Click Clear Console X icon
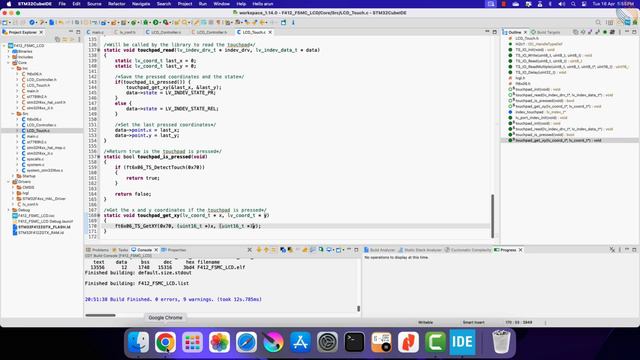Viewport: 640px width, 360px height. (249, 250)
